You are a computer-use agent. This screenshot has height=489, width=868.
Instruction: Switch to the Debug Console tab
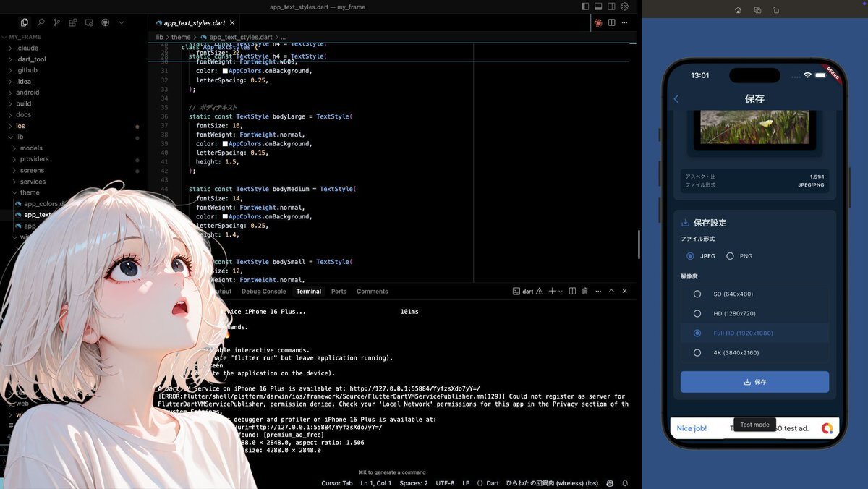tap(264, 292)
